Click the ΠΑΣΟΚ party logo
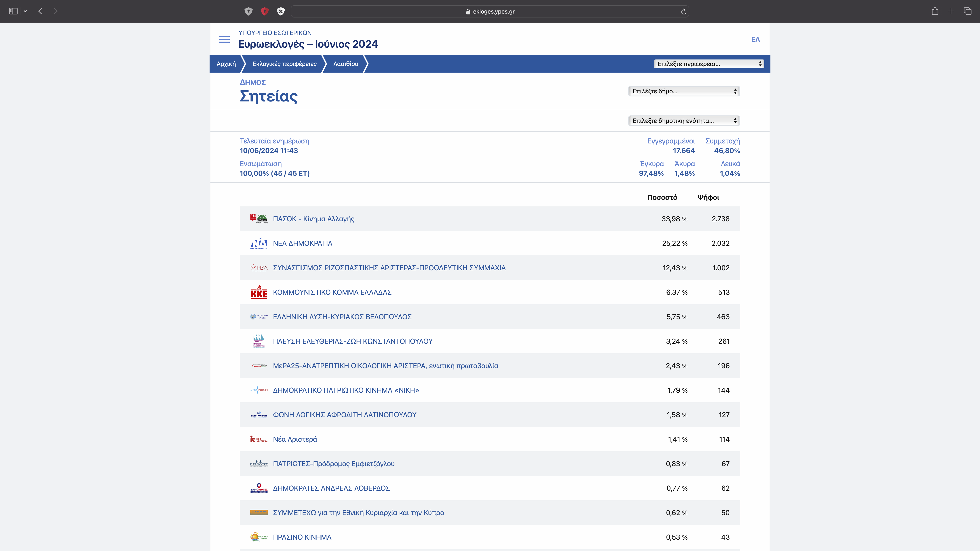 click(259, 219)
